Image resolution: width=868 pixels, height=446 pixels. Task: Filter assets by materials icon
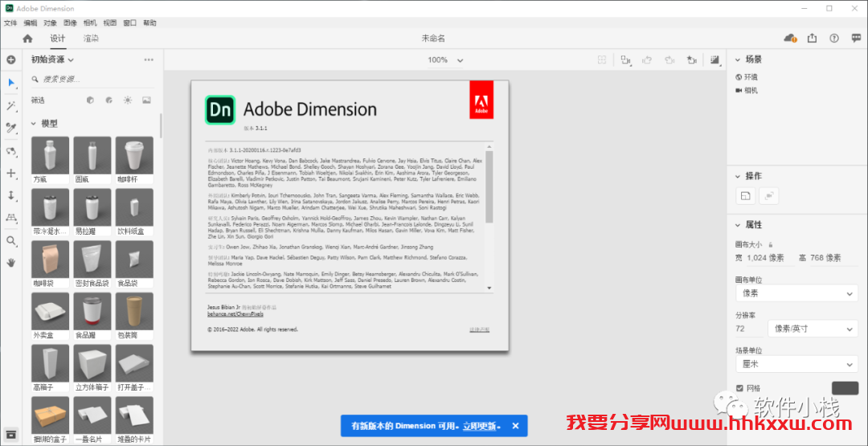pos(109,100)
